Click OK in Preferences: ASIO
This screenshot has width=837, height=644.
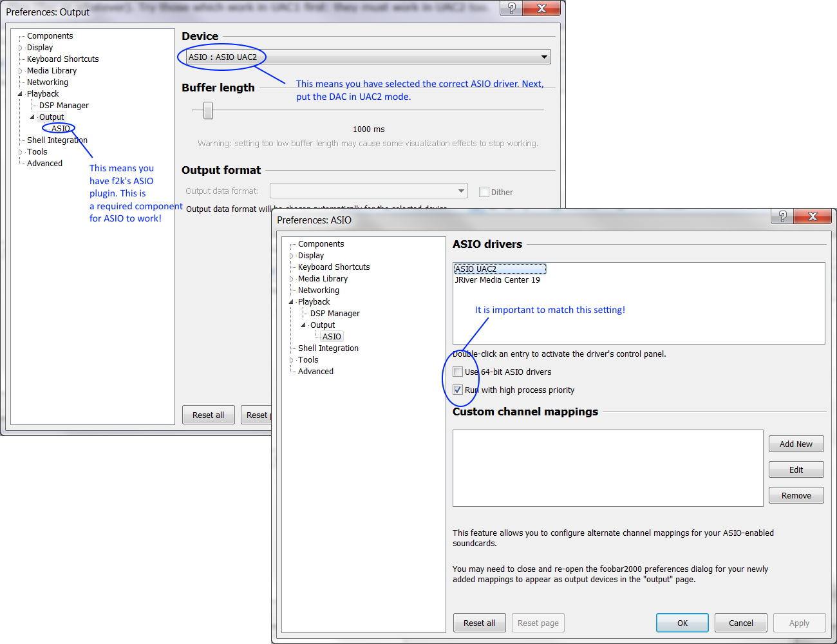coord(682,623)
